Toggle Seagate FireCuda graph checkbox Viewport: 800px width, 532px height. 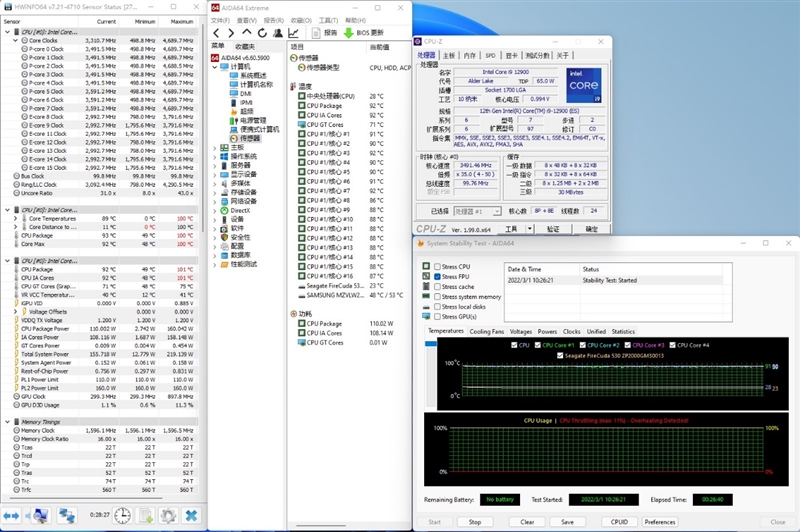560,356
